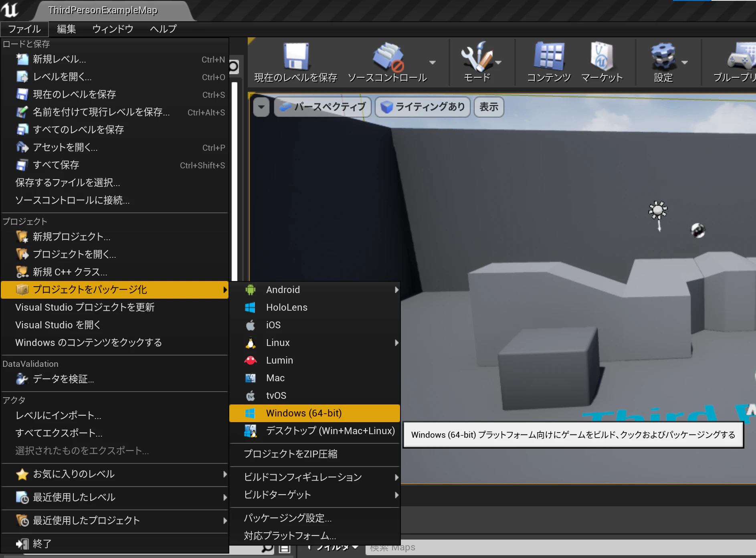This screenshot has width=756, height=558.
Task: Open the 編集 menu
Action: (x=66, y=29)
